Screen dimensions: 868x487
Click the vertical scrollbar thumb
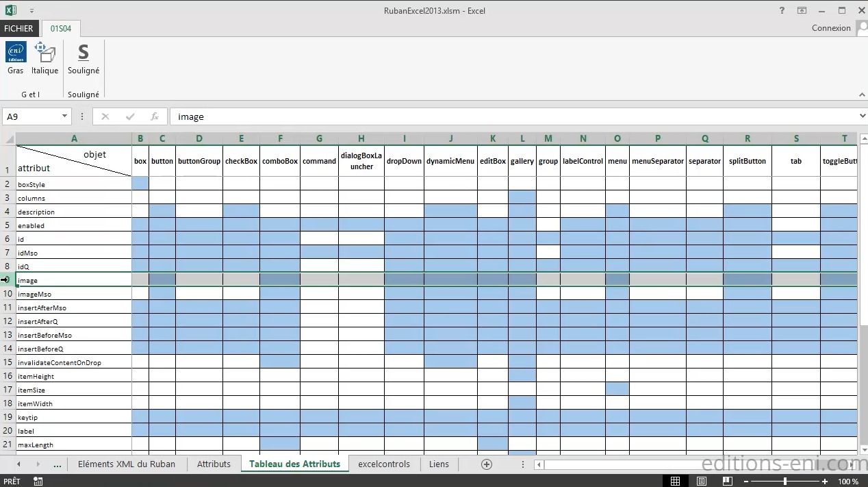(x=863, y=386)
